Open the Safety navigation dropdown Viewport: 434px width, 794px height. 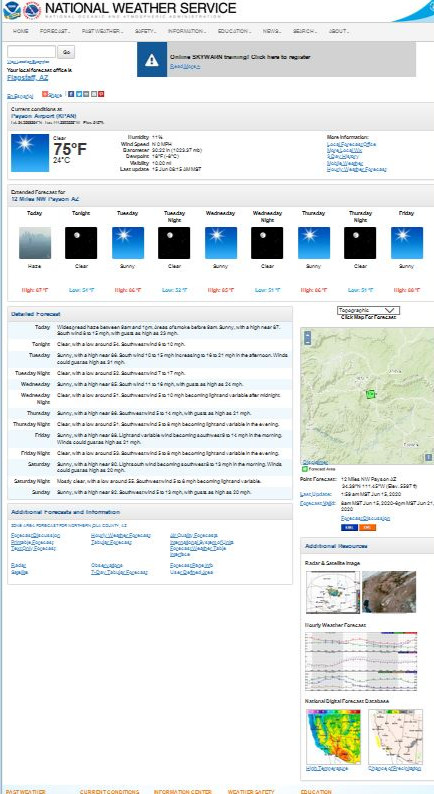[x=145, y=31]
